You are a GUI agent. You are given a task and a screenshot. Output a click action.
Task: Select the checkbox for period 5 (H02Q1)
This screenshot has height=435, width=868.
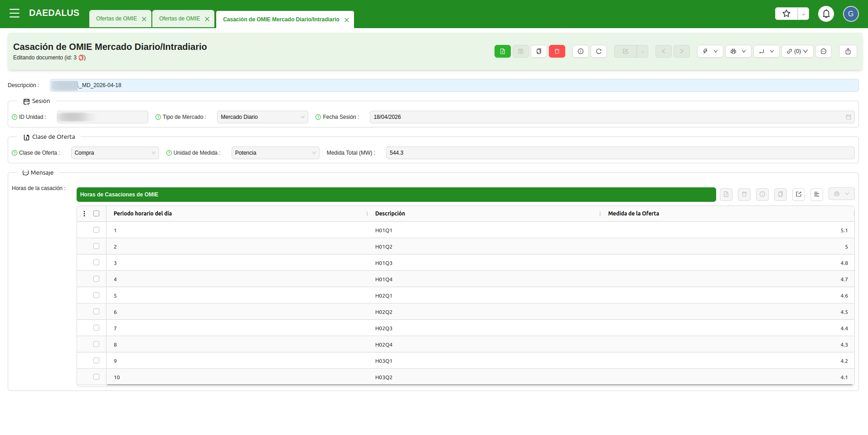[96, 295]
